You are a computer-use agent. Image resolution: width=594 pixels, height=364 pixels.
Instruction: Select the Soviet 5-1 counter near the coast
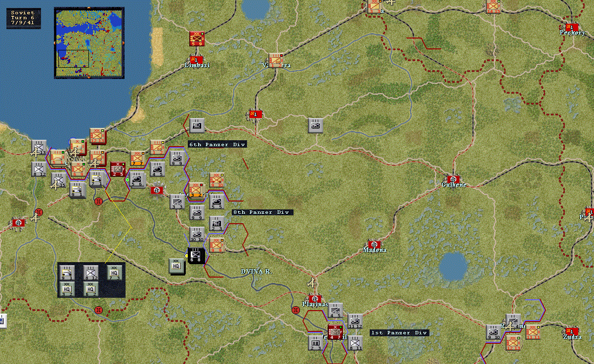[57, 157]
